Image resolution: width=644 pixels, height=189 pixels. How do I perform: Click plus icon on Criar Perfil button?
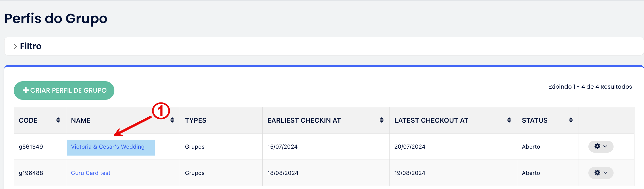click(x=26, y=90)
